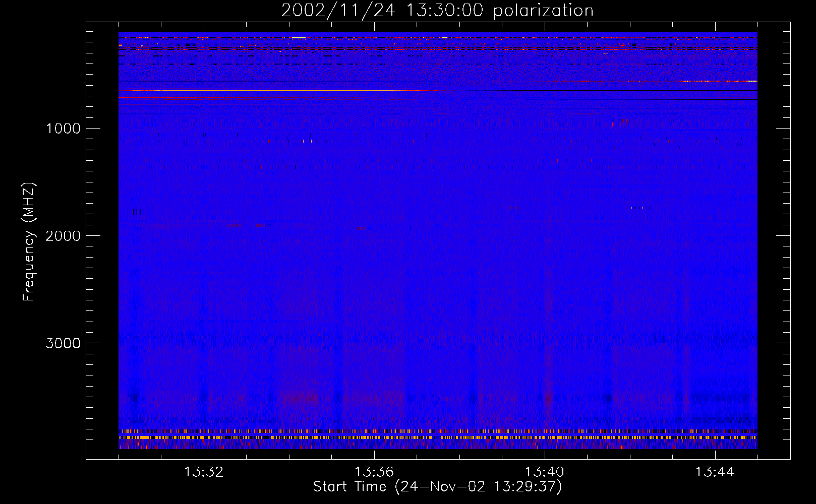Click the 13:44 time tick label
Screen dimensions: 816x504
click(715, 472)
